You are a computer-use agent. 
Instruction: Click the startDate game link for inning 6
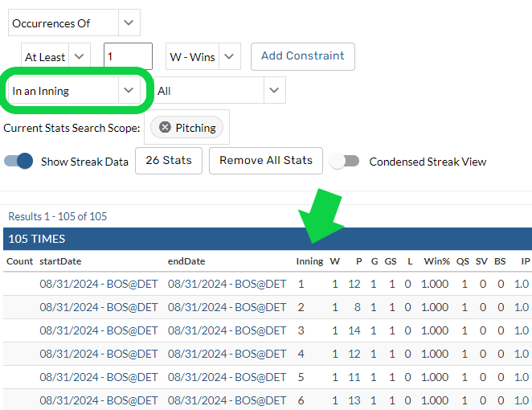(x=98, y=400)
